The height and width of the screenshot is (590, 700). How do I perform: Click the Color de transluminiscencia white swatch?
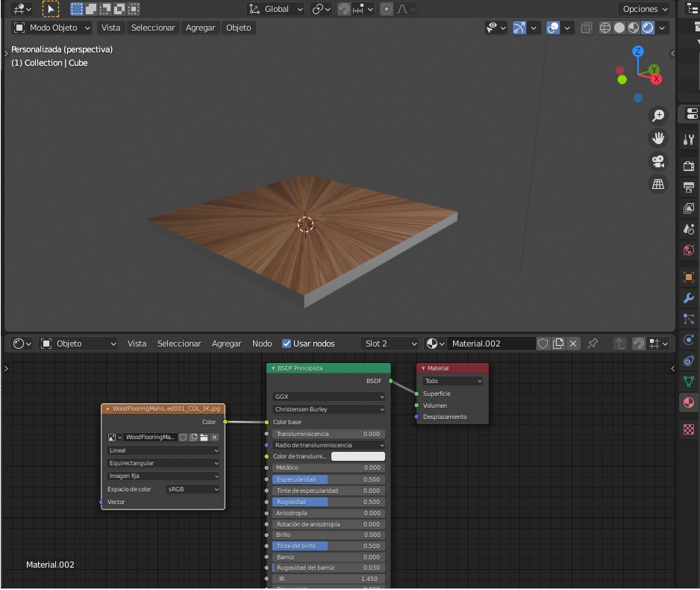358,456
